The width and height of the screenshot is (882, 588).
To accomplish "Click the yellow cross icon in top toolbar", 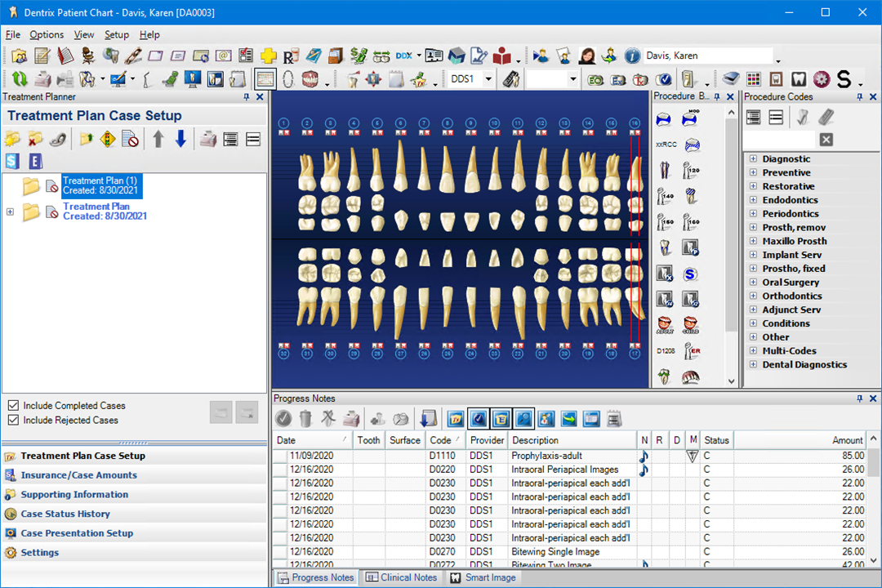I will (x=268, y=56).
